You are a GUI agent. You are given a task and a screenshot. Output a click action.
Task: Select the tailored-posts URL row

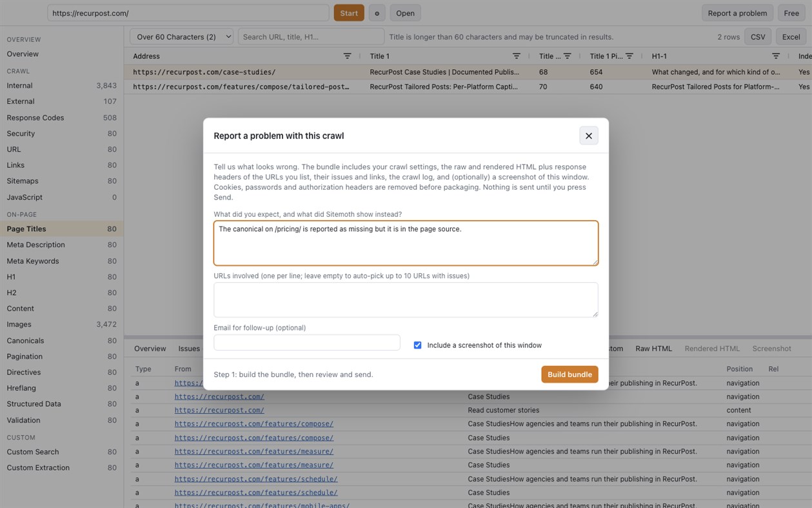coord(468,86)
